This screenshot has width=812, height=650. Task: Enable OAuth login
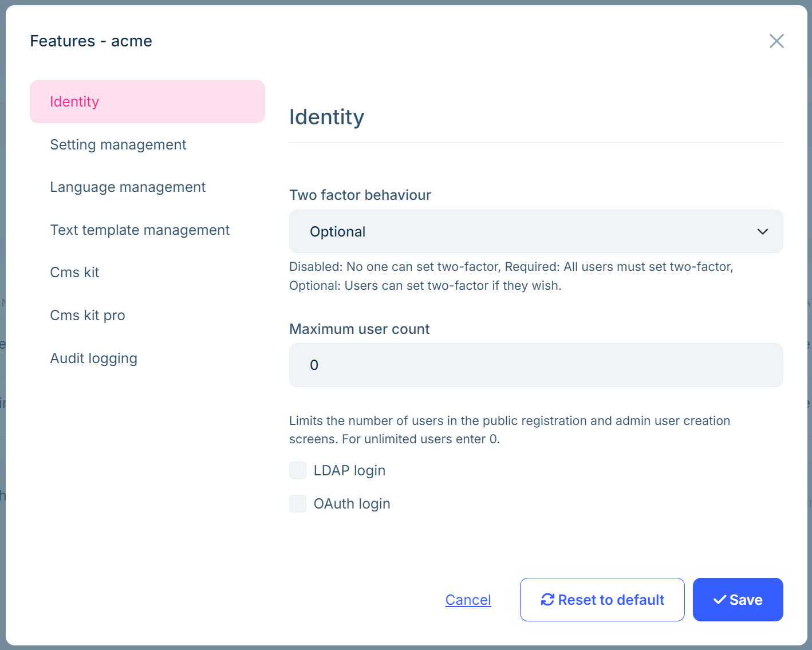[297, 503]
